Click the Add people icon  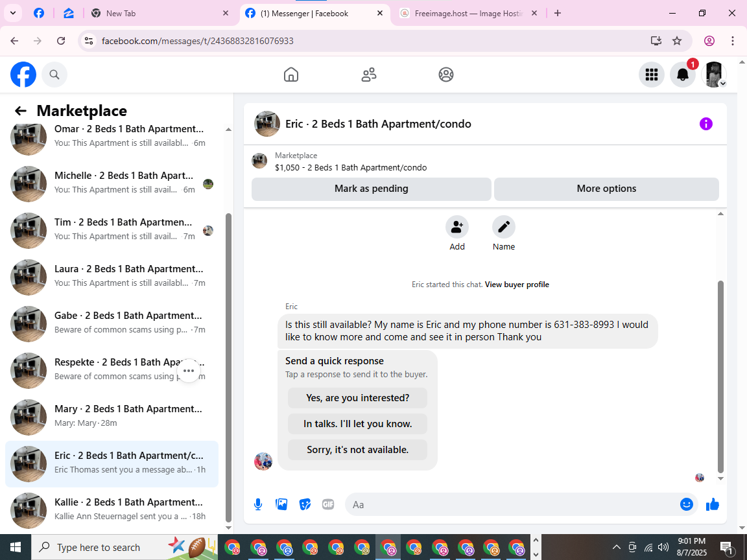pos(457,227)
